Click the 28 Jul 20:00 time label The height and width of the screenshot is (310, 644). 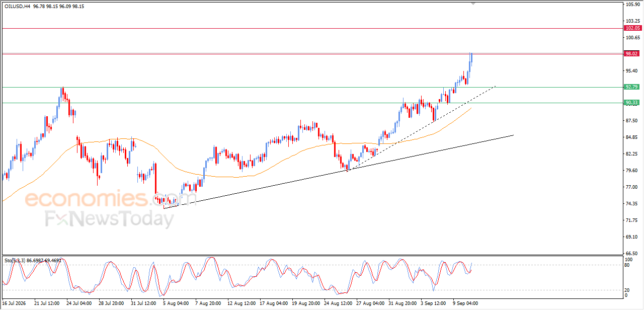[x=112, y=303]
